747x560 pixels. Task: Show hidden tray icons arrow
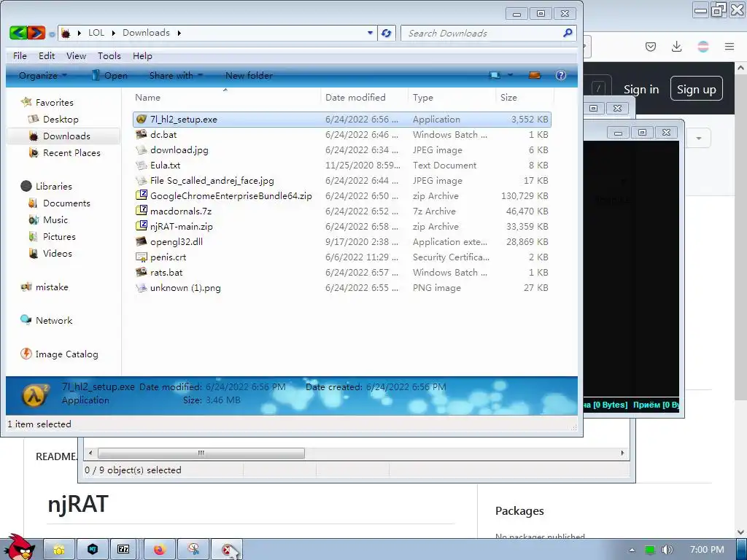(632, 550)
